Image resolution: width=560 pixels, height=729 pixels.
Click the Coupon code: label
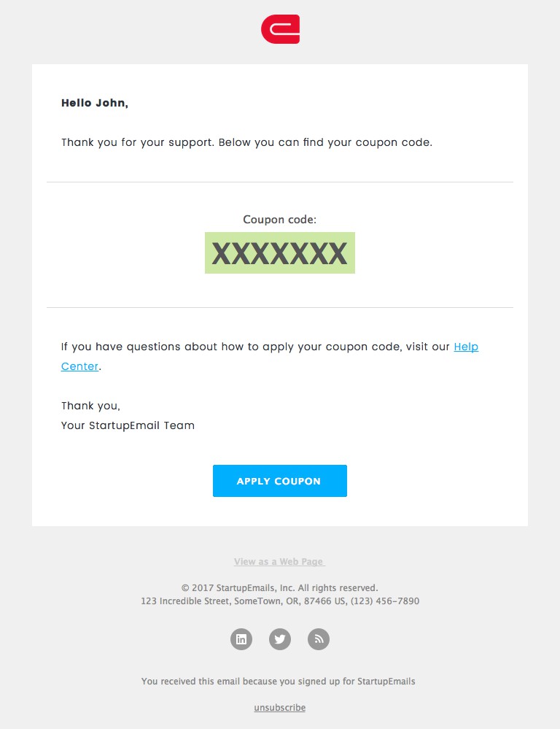[x=280, y=220]
